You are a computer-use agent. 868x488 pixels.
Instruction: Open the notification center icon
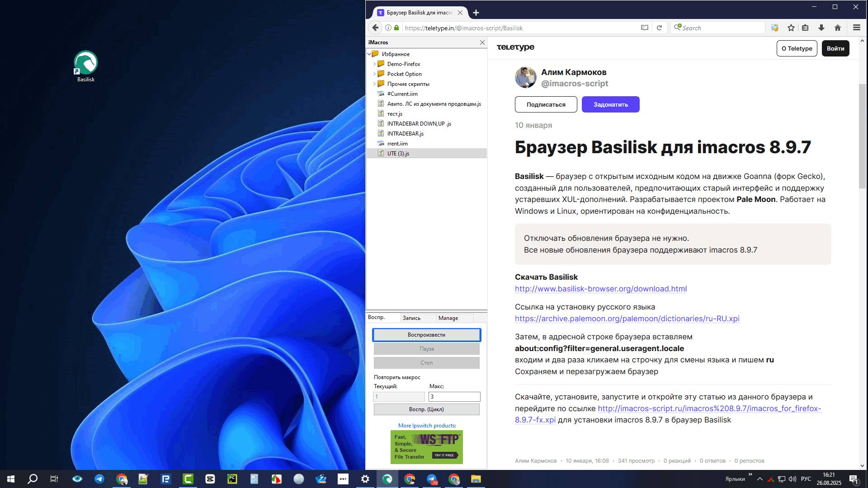pos(853,479)
